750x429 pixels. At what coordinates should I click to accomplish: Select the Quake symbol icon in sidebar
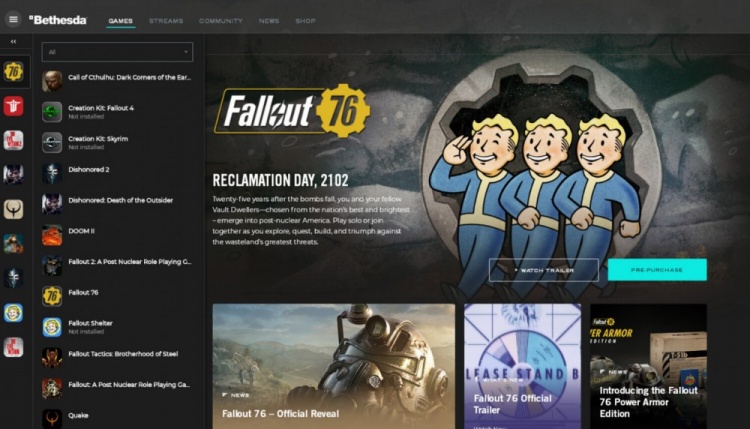click(13, 209)
